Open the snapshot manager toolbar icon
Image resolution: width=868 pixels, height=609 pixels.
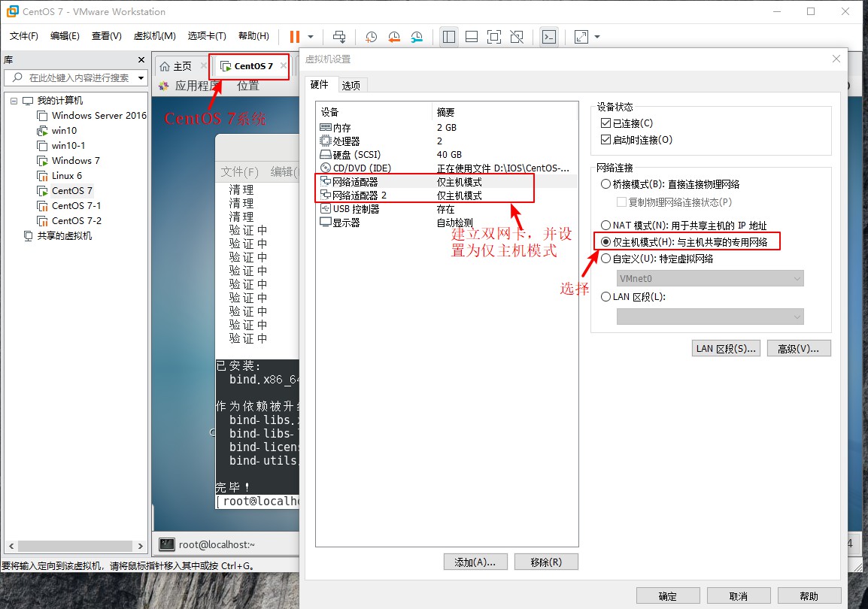(x=416, y=37)
